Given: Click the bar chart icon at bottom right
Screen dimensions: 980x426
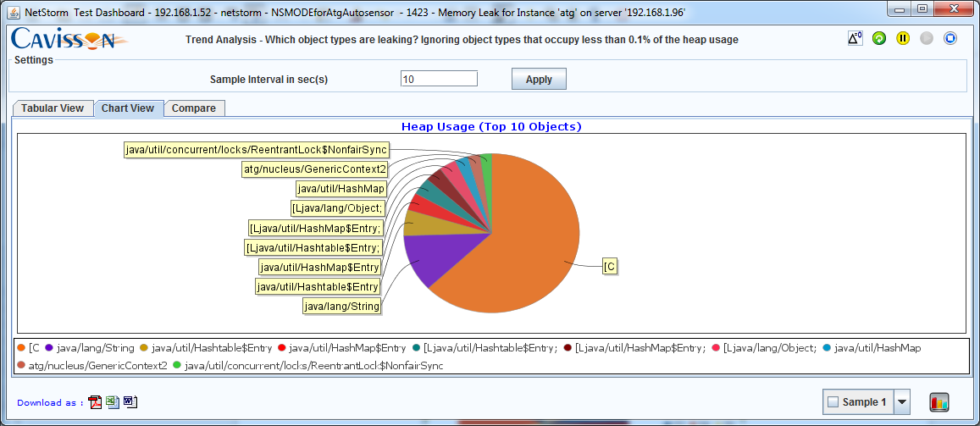Looking at the screenshot, I should click(x=939, y=402).
